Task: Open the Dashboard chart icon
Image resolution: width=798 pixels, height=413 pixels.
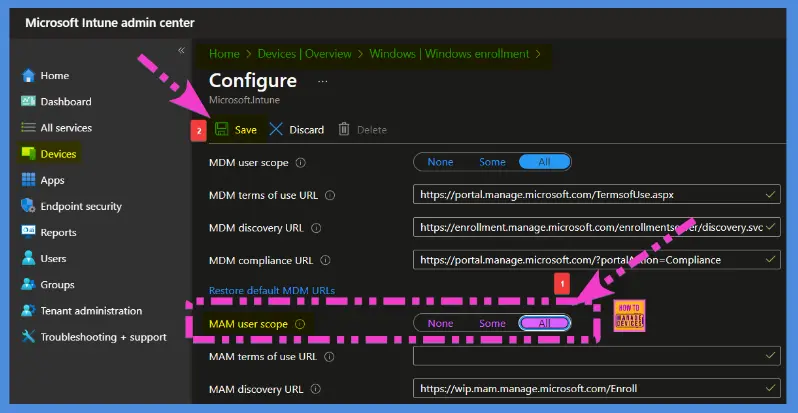Action: click(28, 101)
